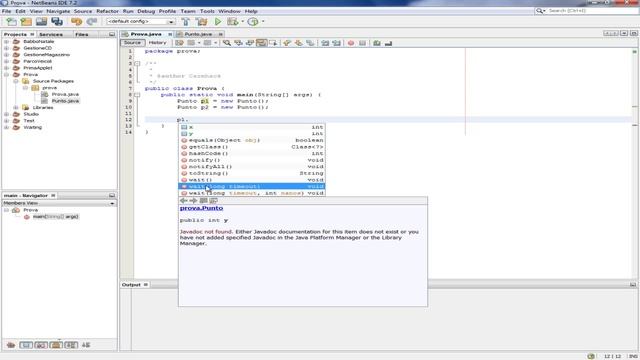Image resolution: width=640 pixels, height=360 pixels.
Task: Click the Clean and Build Project icon
Action: pos(201,22)
